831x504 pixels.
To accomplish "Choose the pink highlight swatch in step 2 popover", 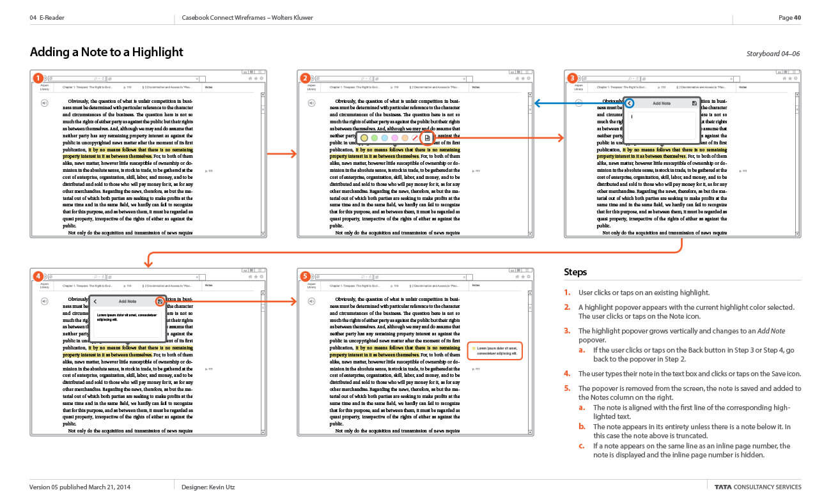I will pyautogui.click(x=394, y=137).
